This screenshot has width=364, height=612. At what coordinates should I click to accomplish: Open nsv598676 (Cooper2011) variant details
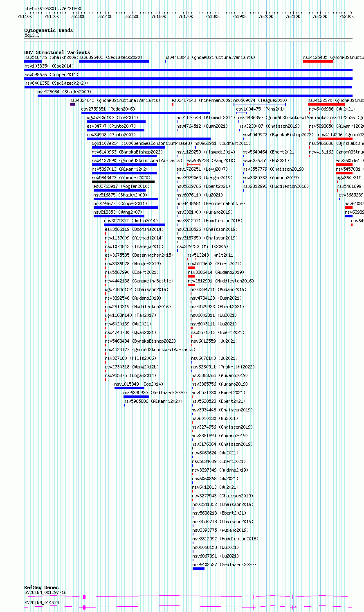[52, 75]
